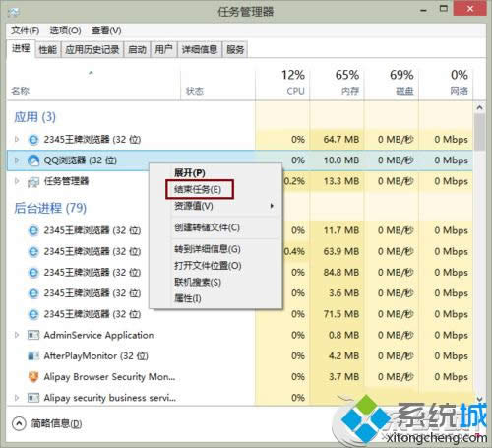Choose 展开(P) in context menu
The image size is (492, 448).
pyautogui.click(x=190, y=172)
